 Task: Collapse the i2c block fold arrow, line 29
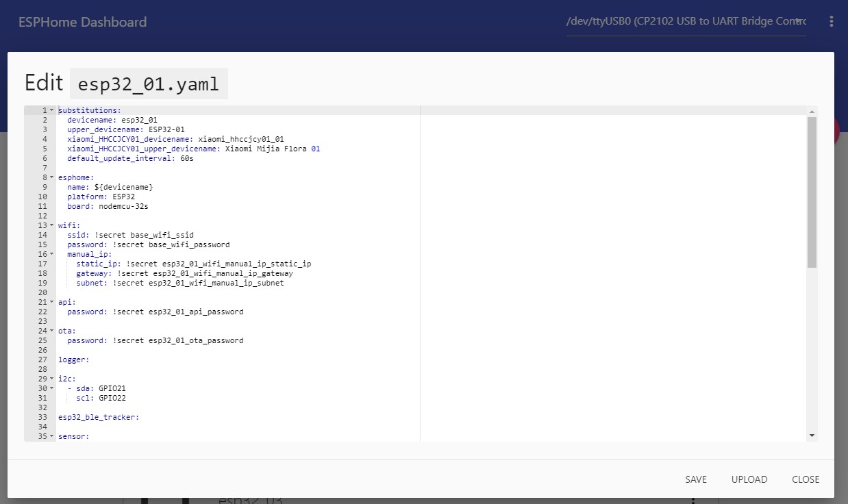tap(51, 379)
